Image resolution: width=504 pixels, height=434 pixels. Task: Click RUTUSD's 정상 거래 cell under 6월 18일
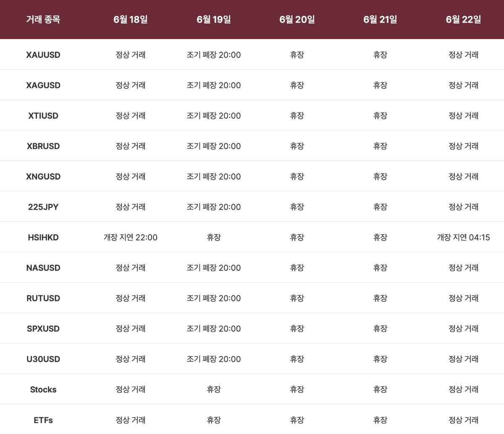131,298
